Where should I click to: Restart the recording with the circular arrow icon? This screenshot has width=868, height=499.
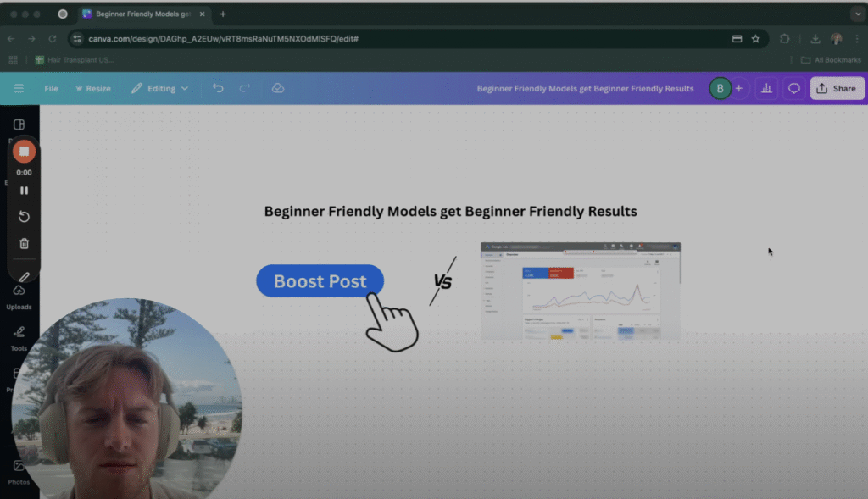point(24,217)
